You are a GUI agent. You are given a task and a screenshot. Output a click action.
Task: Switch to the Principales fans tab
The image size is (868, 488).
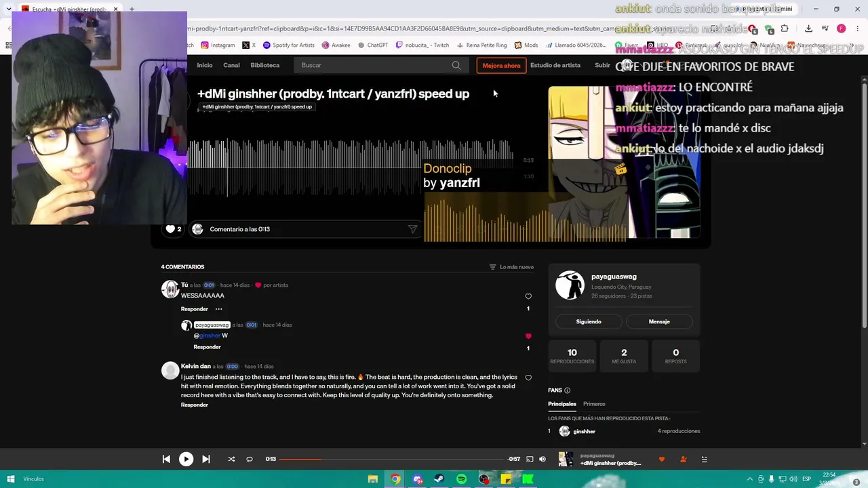[562, 404]
